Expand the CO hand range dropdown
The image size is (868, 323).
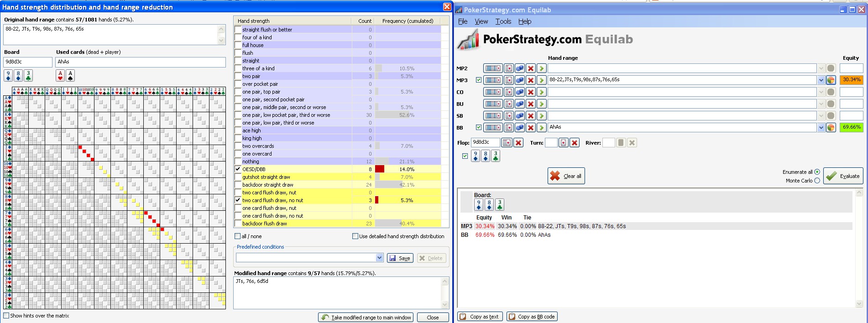point(821,92)
